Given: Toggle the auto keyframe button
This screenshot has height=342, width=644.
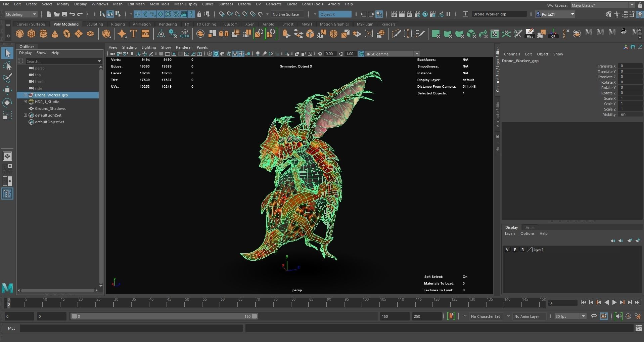Looking at the screenshot, I should pos(451,316).
